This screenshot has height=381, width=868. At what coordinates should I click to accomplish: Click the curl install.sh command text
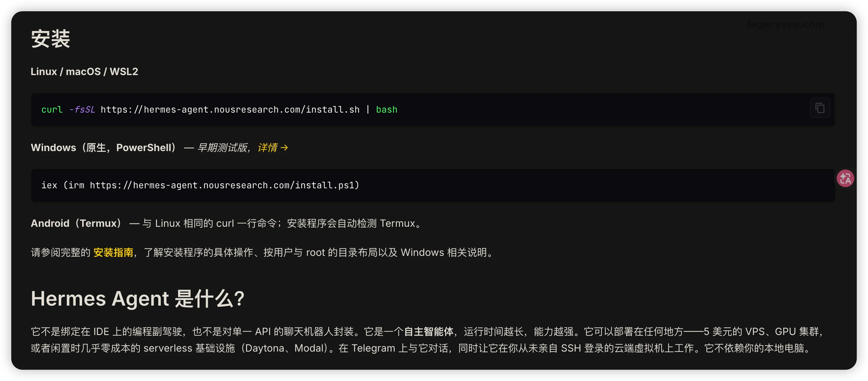pos(219,110)
